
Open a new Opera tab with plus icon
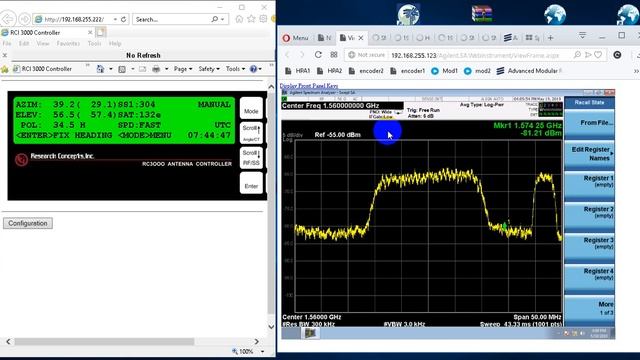551,38
